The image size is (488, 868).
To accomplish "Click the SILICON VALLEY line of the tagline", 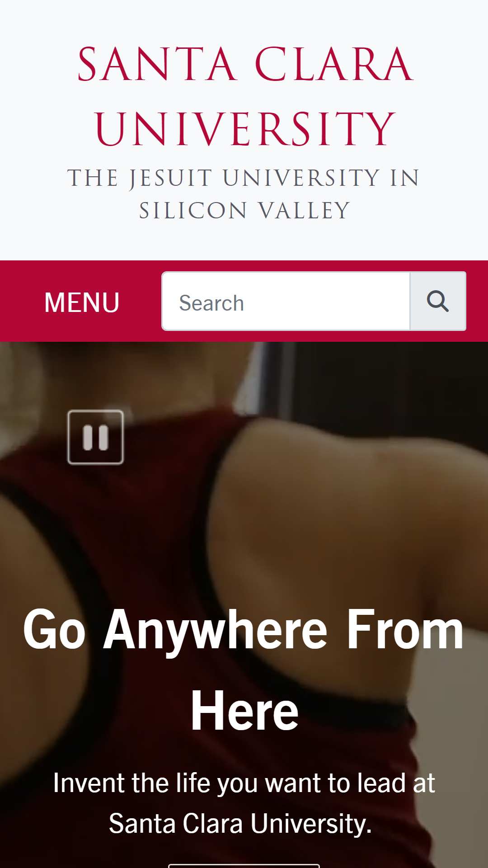I will pos(244,211).
